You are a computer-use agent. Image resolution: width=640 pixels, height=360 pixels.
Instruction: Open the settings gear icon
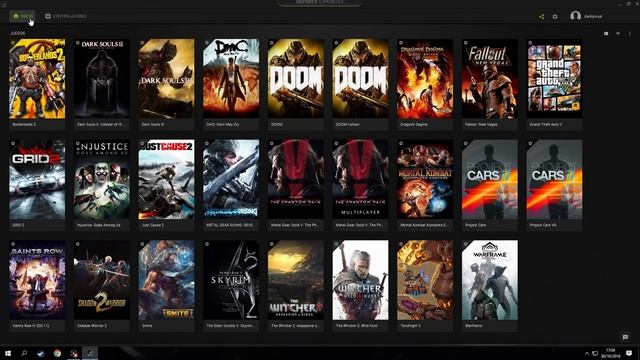click(555, 17)
